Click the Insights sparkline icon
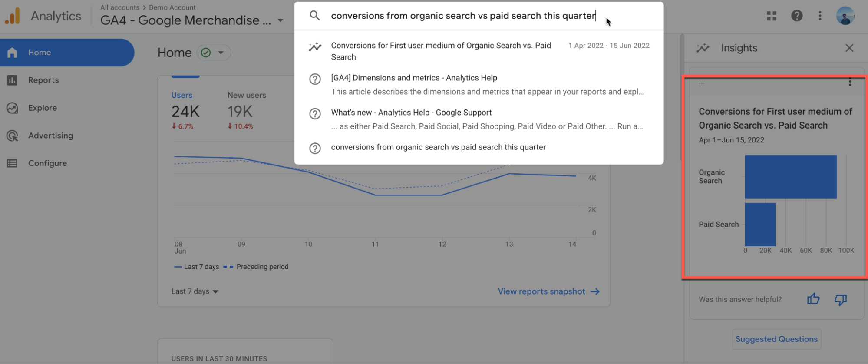The image size is (868, 364). [x=703, y=48]
